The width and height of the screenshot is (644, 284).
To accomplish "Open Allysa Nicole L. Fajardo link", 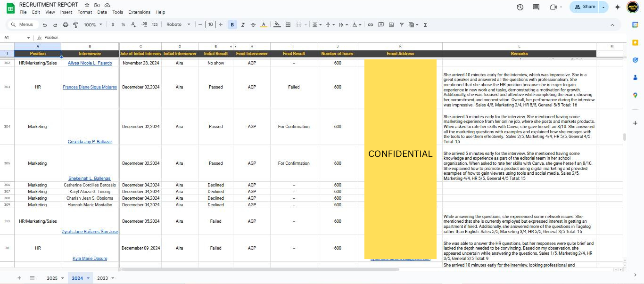I will [90, 63].
